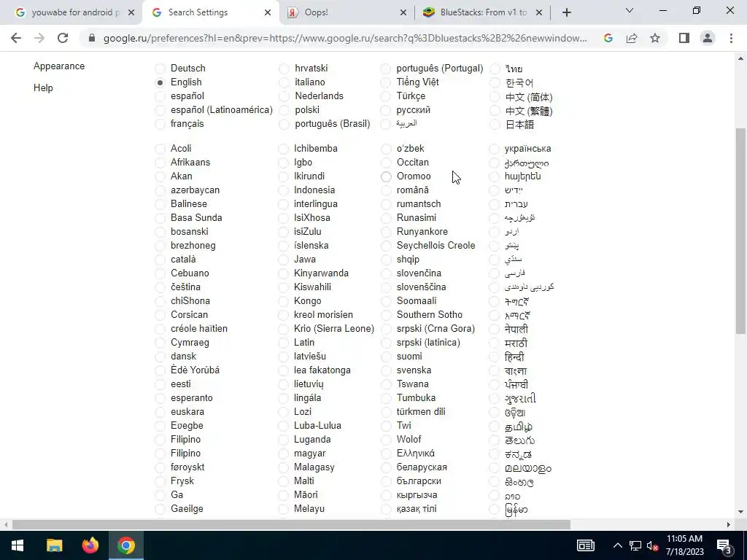Click the forward navigation arrow
Viewport: 747px width, 560px height.
(x=39, y=38)
